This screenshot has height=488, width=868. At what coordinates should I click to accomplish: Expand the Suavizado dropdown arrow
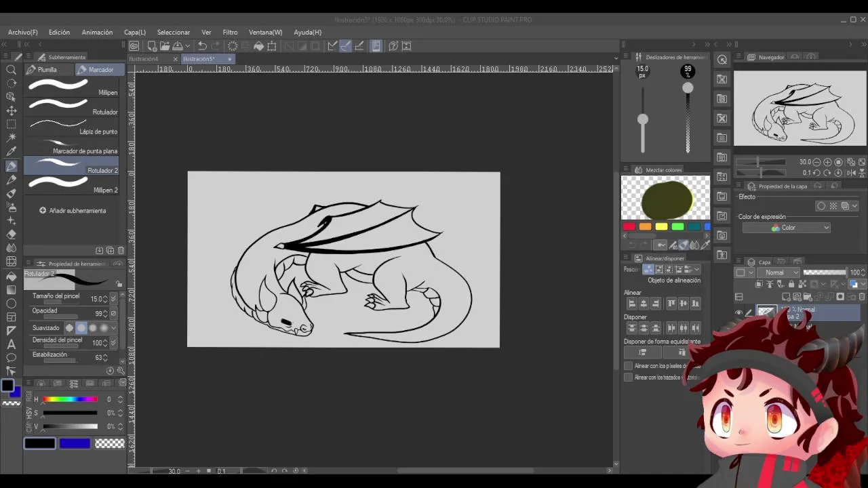click(113, 328)
